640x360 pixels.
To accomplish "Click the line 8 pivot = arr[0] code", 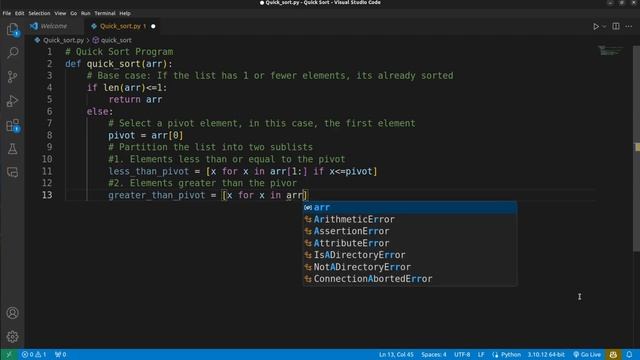I will point(146,136).
